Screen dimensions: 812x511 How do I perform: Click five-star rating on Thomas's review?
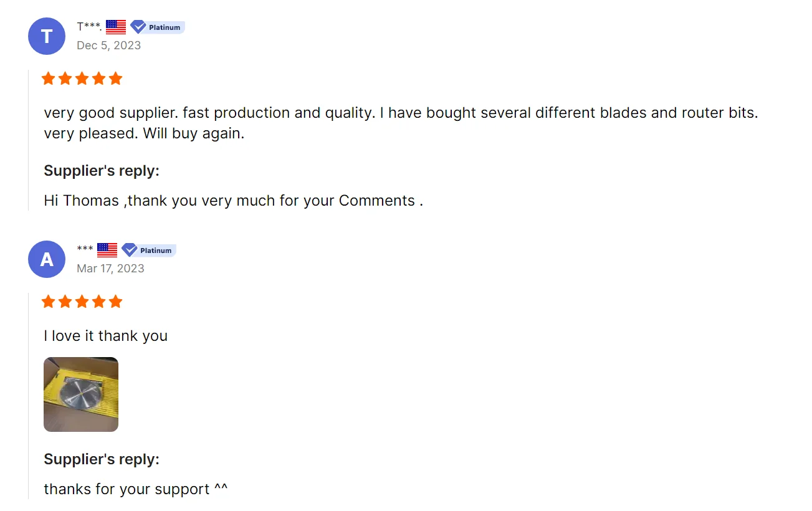[82, 79]
